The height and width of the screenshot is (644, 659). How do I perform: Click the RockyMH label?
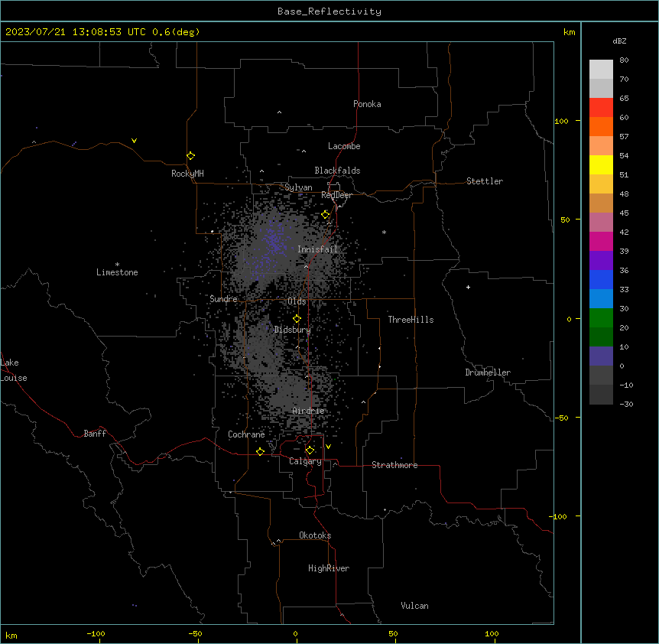click(x=187, y=174)
